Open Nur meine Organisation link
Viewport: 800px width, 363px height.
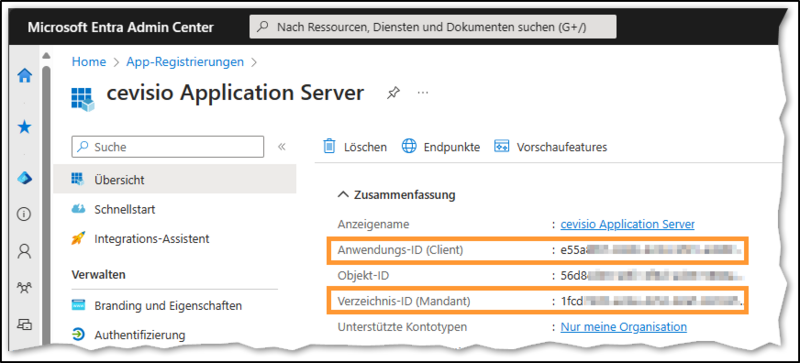pyautogui.click(x=623, y=326)
